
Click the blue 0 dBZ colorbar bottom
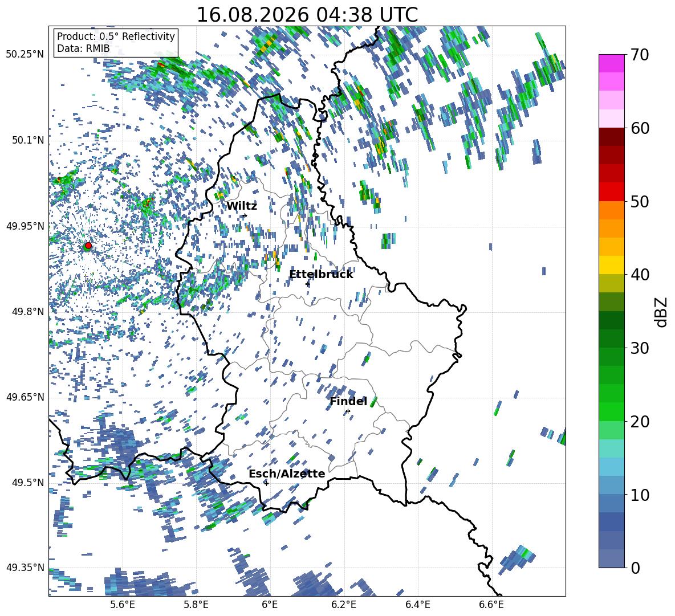tap(611, 558)
